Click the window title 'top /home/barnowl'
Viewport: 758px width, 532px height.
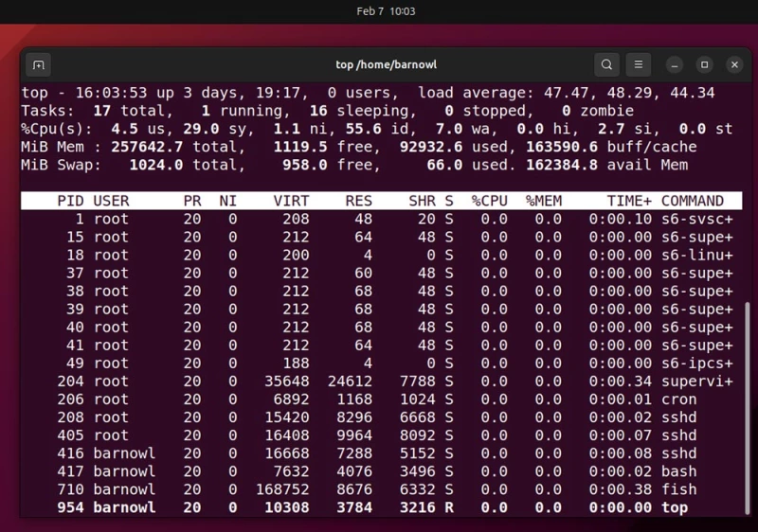387,64
